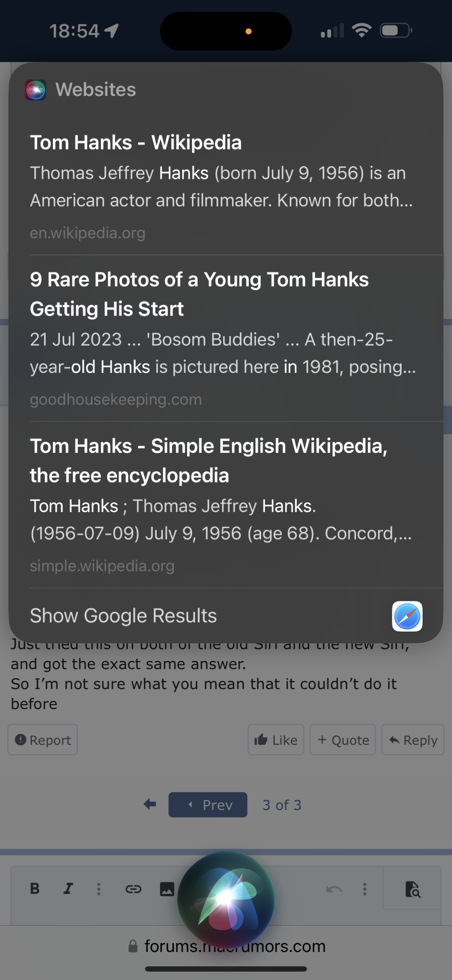The image size is (452, 980).
Task: Expand more formatting options after italic
Action: tap(99, 889)
